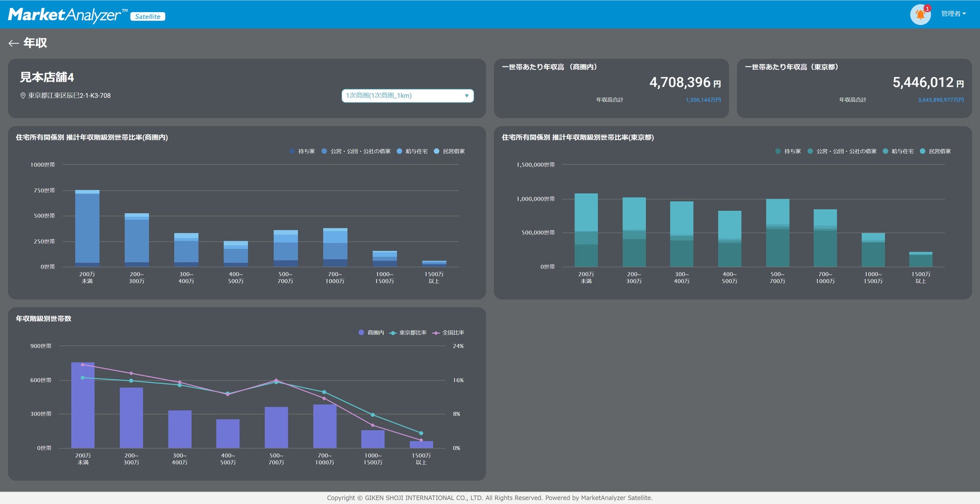Click 500~700万 bar in 東京都 chart
980x504 pixels.
[777, 233]
